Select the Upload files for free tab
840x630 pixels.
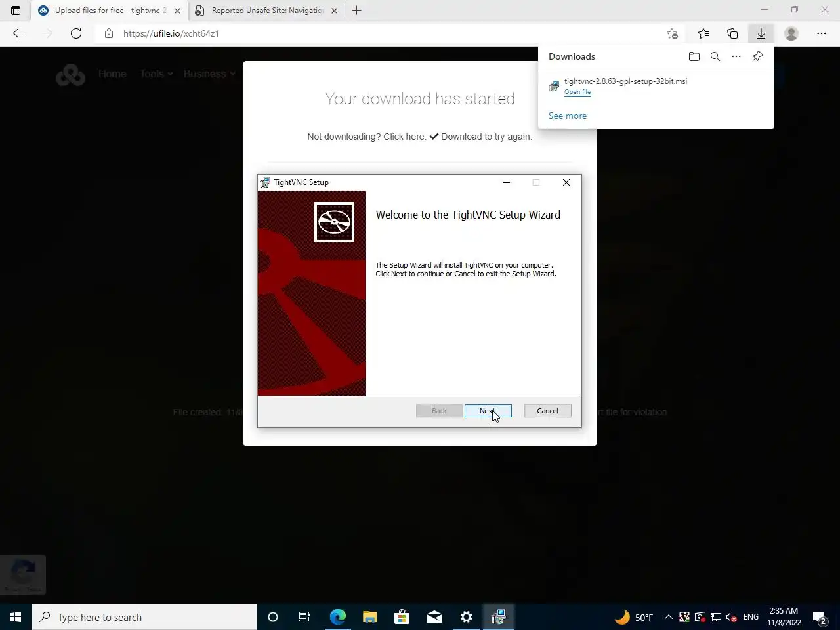point(110,10)
